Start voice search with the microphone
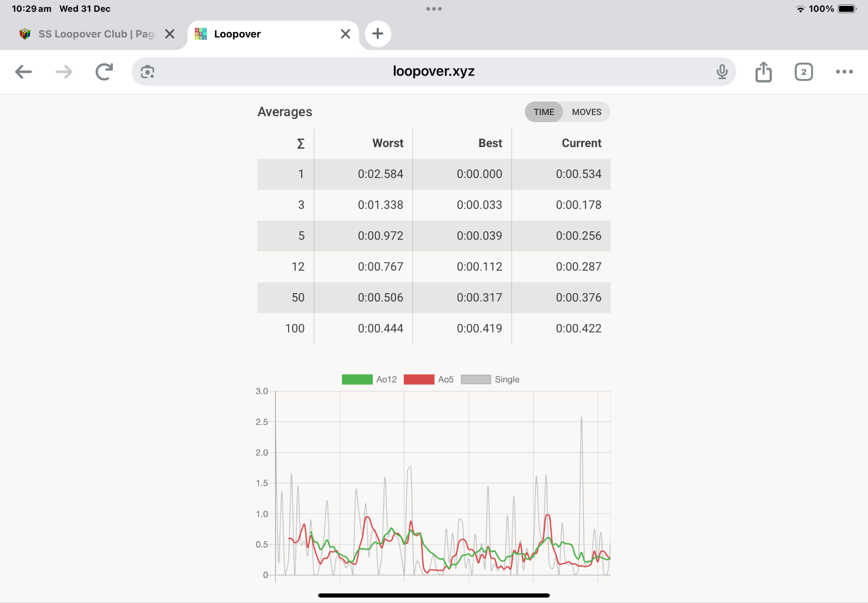The height and width of the screenshot is (603, 868). click(x=722, y=72)
